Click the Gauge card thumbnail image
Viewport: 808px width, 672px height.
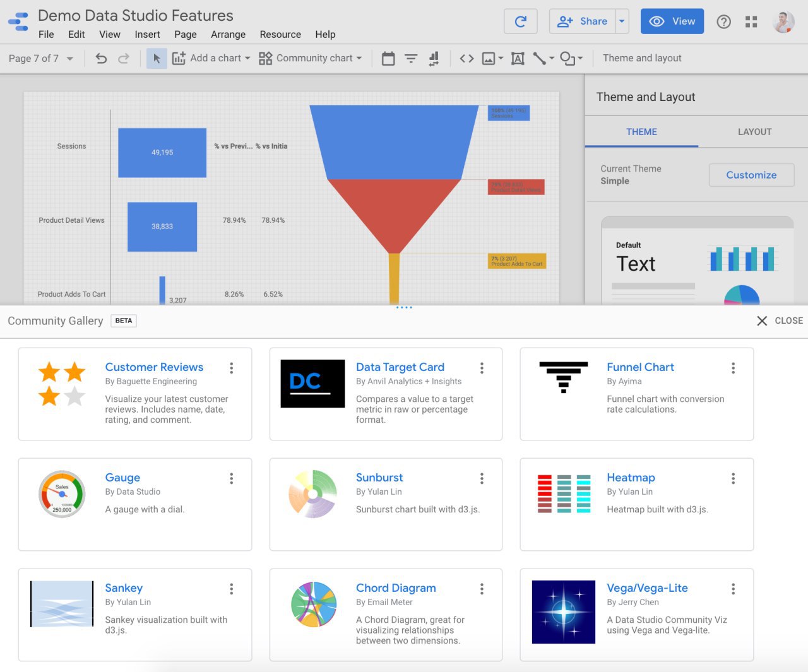[62, 494]
